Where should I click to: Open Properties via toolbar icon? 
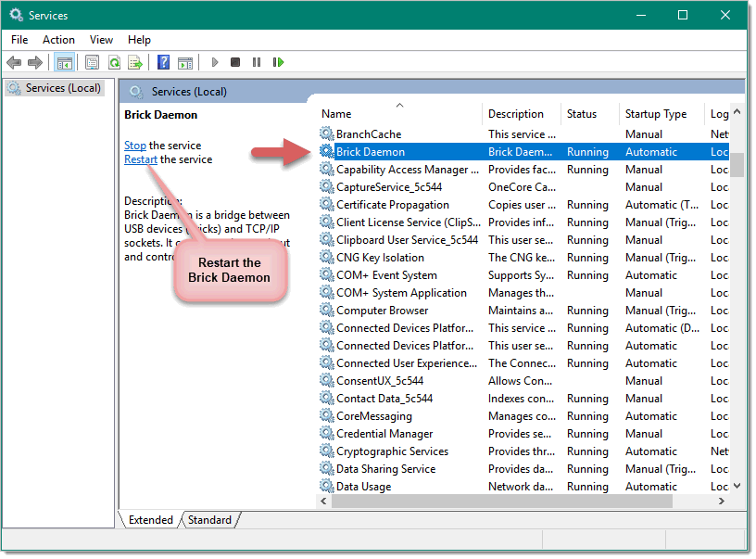92,62
